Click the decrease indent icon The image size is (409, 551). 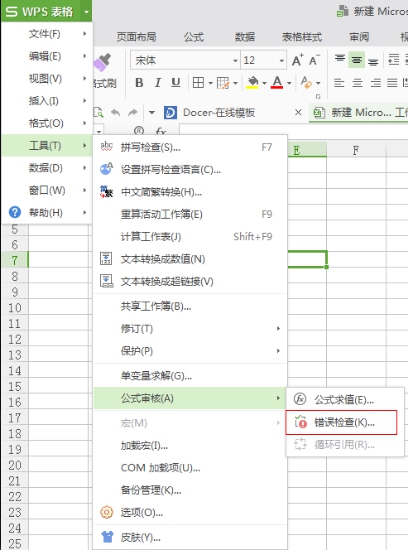pos(394,60)
